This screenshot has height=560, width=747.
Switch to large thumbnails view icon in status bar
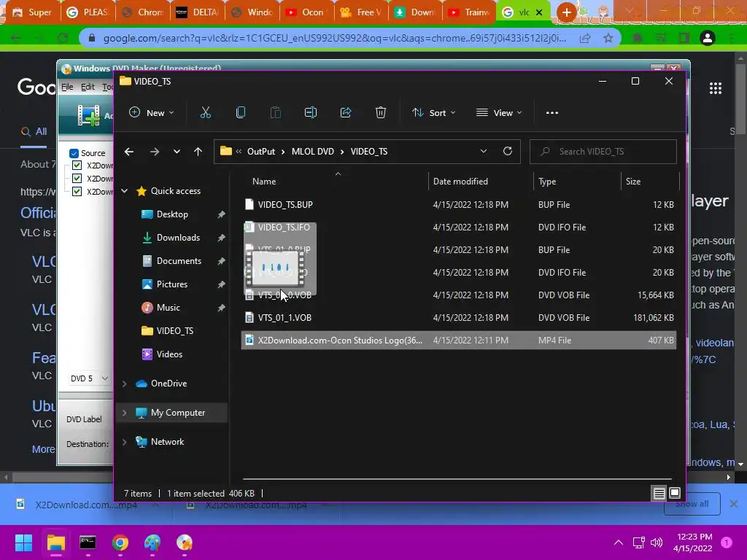point(675,494)
